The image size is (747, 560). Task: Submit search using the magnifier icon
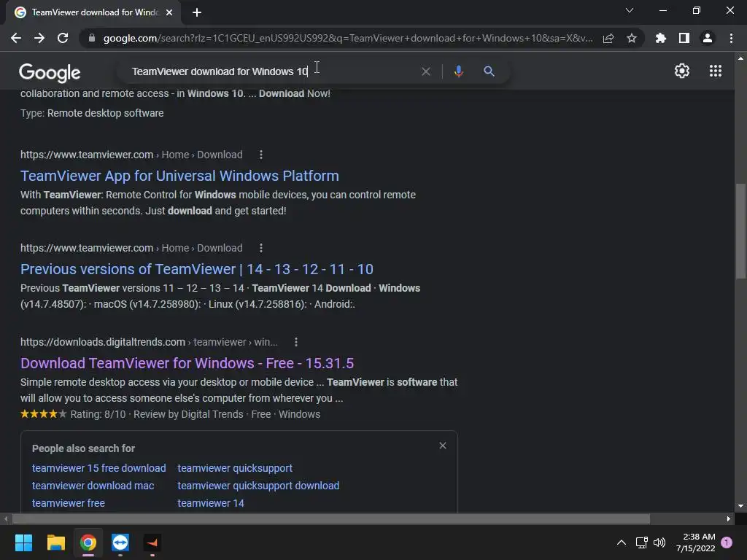(489, 71)
